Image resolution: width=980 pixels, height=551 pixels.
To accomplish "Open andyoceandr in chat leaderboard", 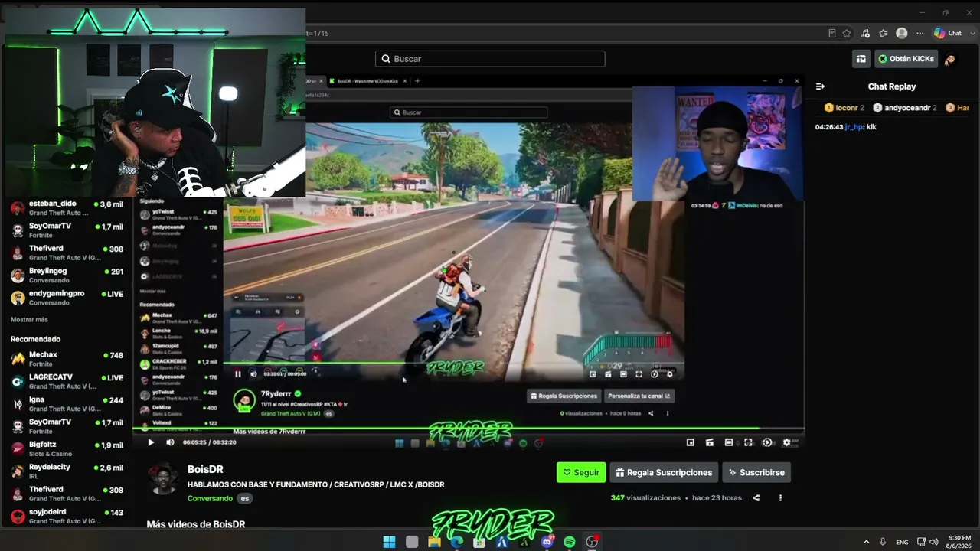I will coord(906,108).
